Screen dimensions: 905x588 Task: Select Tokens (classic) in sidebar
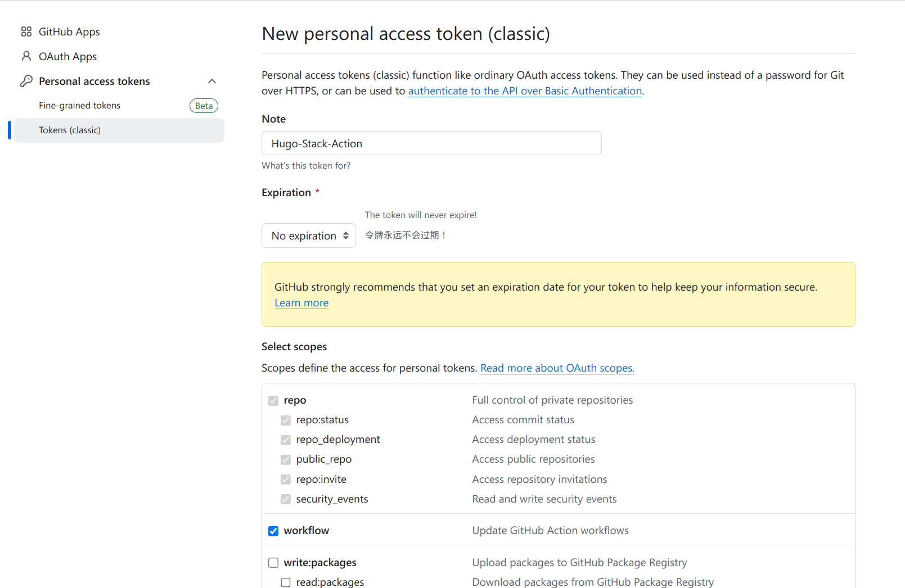pos(70,130)
